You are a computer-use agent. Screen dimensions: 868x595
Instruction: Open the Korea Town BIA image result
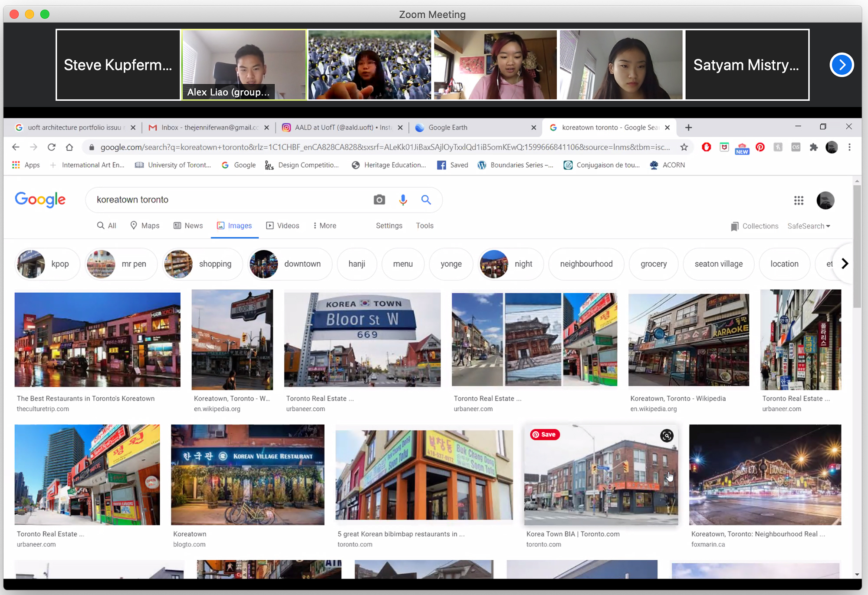tap(601, 475)
